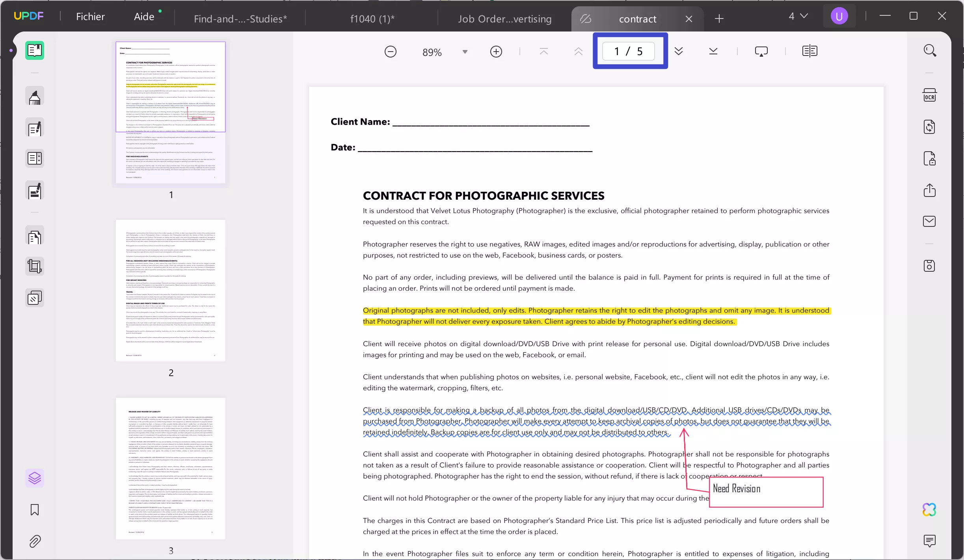The height and width of the screenshot is (560, 964).
Task: Open the document scanning/recognition tool
Action: [929, 95]
